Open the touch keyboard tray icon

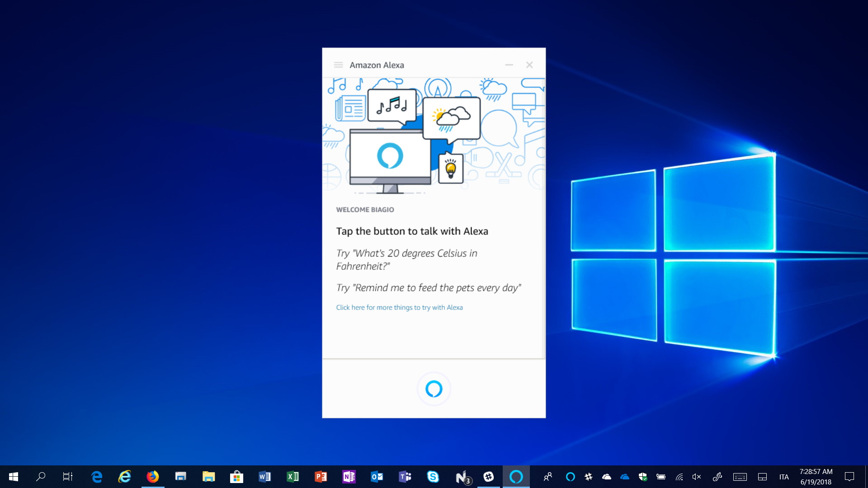[x=740, y=477]
